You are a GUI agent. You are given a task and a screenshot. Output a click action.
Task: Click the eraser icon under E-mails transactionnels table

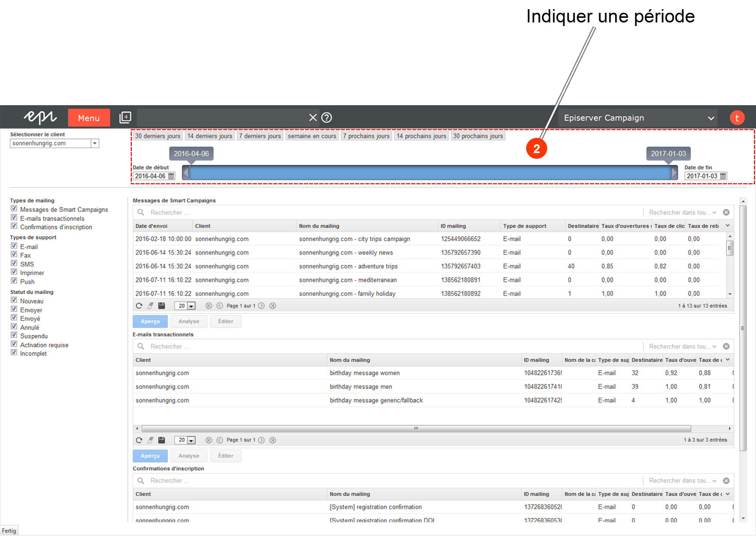[x=150, y=440]
